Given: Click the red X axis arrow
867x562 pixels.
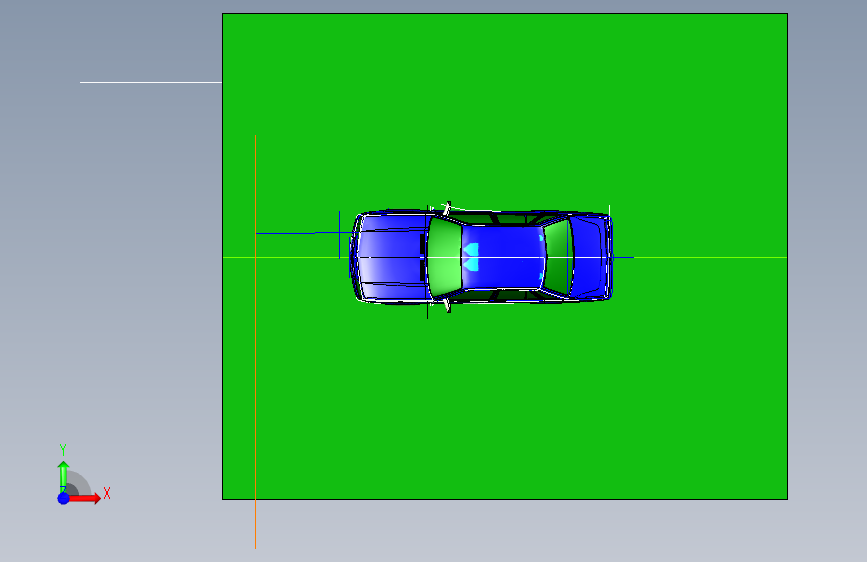Looking at the screenshot, I should point(84,498).
